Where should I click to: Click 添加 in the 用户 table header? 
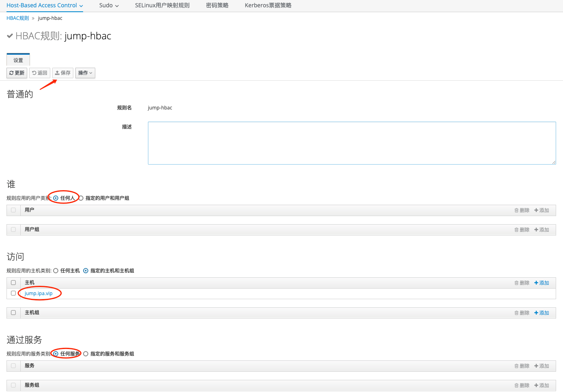542,210
